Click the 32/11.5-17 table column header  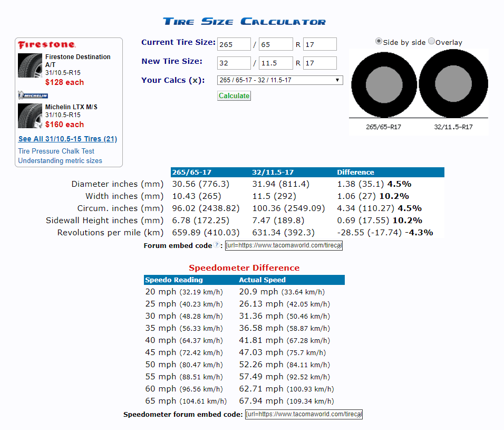[x=273, y=173]
